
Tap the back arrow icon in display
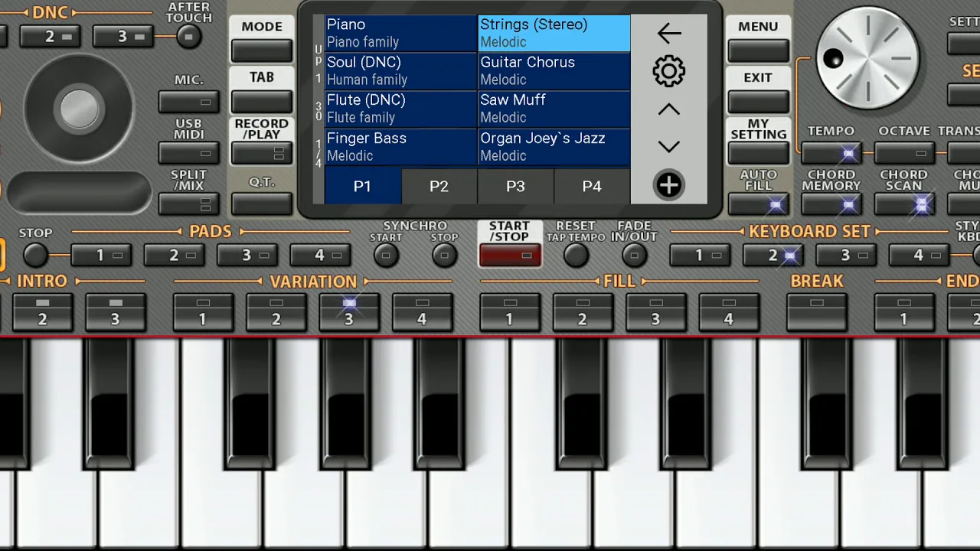coord(668,33)
